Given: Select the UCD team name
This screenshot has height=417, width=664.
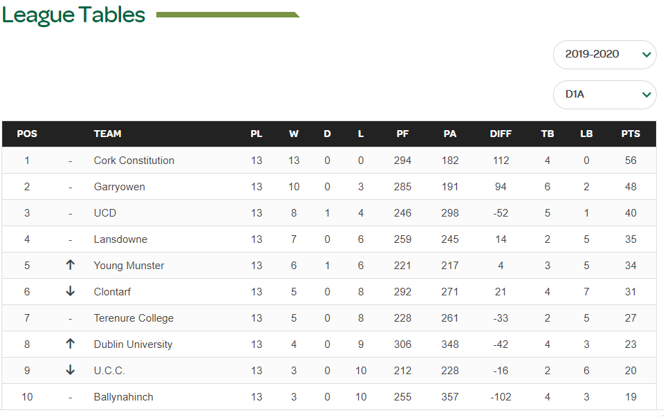Looking at the screenshot, I should tap(105, 213).
